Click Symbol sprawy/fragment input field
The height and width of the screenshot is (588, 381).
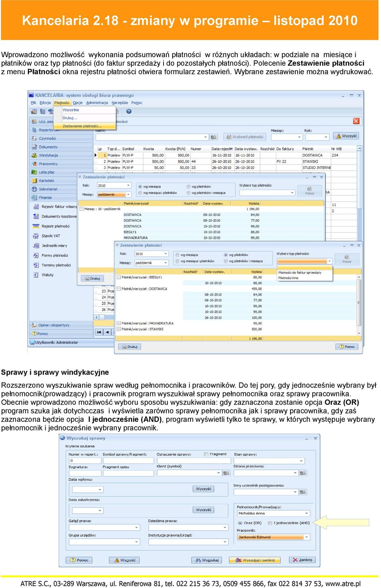click(128, 461)
